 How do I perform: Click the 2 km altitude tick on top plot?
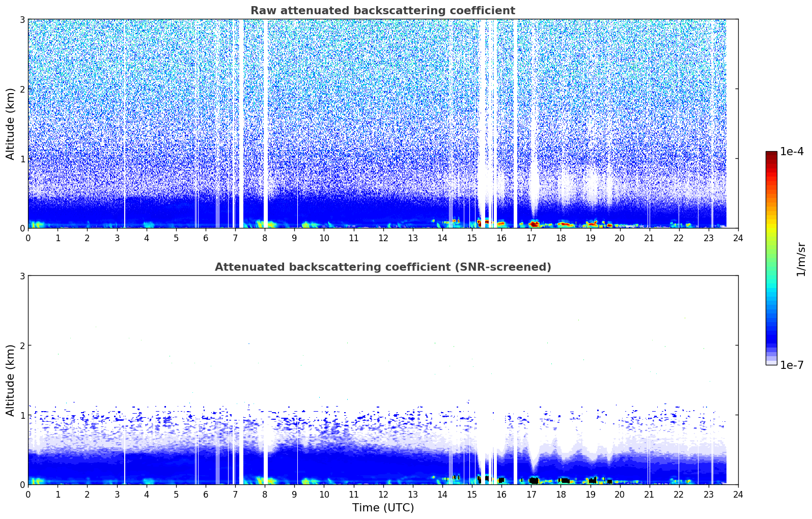[22, 89]
